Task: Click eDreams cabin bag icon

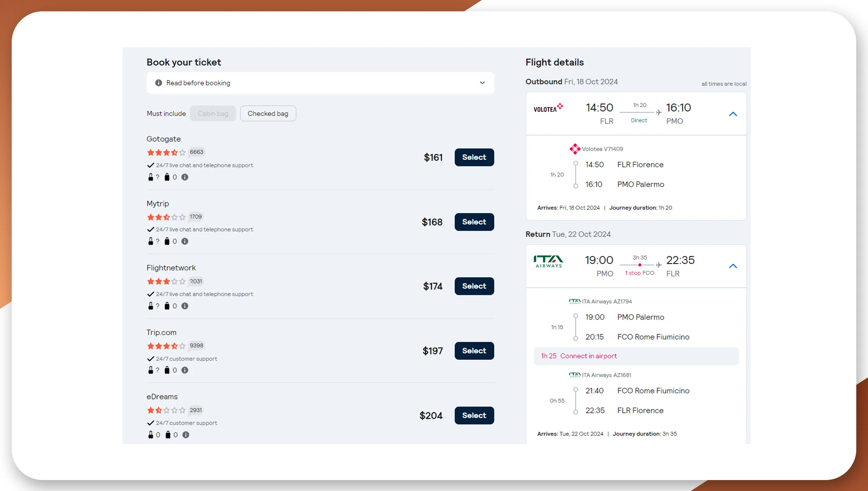Action: (151, 435)
